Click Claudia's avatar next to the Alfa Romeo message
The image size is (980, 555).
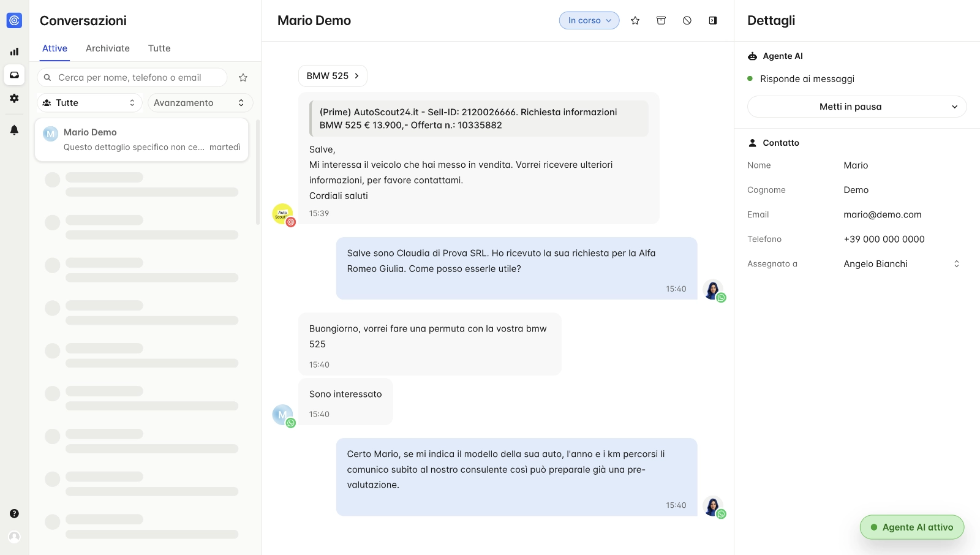(x=713, y=290)
